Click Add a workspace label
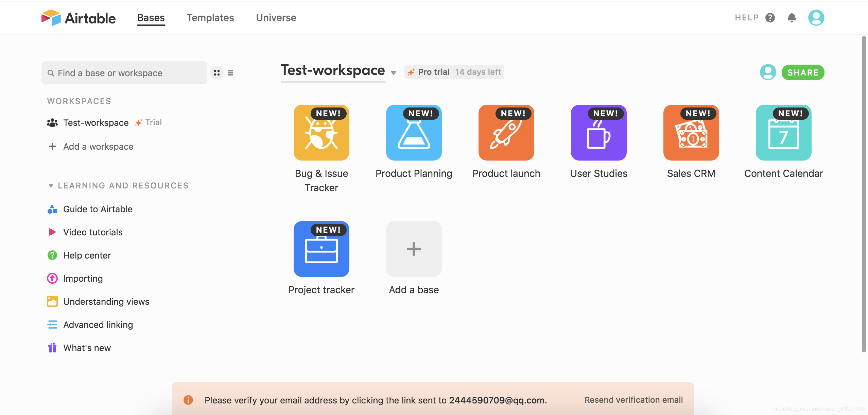Viewport: 868px width, 415px height. (x=98, y=147)
